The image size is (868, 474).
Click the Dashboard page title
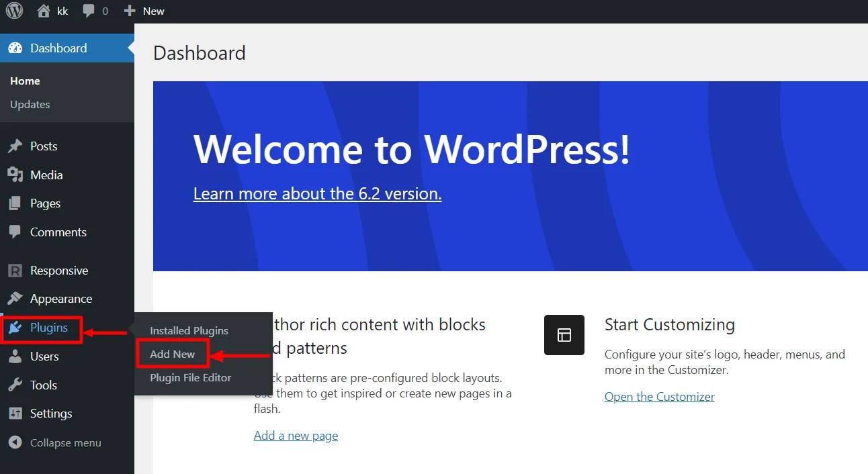pyautogui.click(x=200, y=53)
